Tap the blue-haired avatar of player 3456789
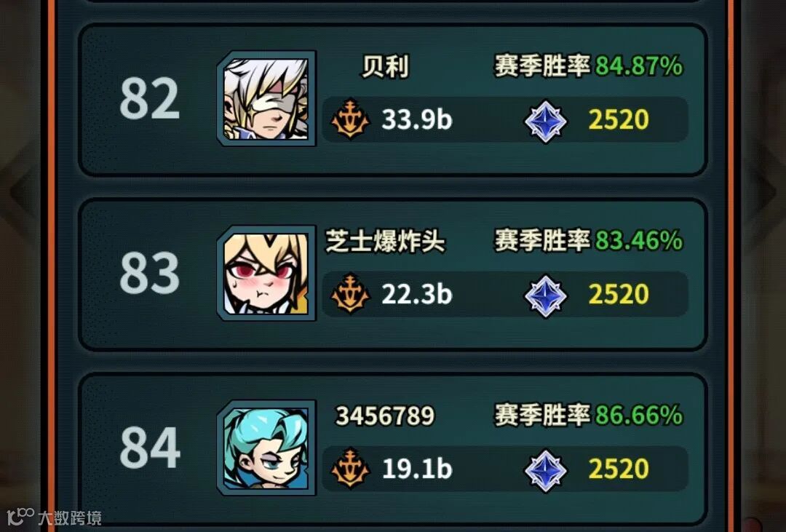Viewport: 786px width, 532px height. click(x=266, y=448)
